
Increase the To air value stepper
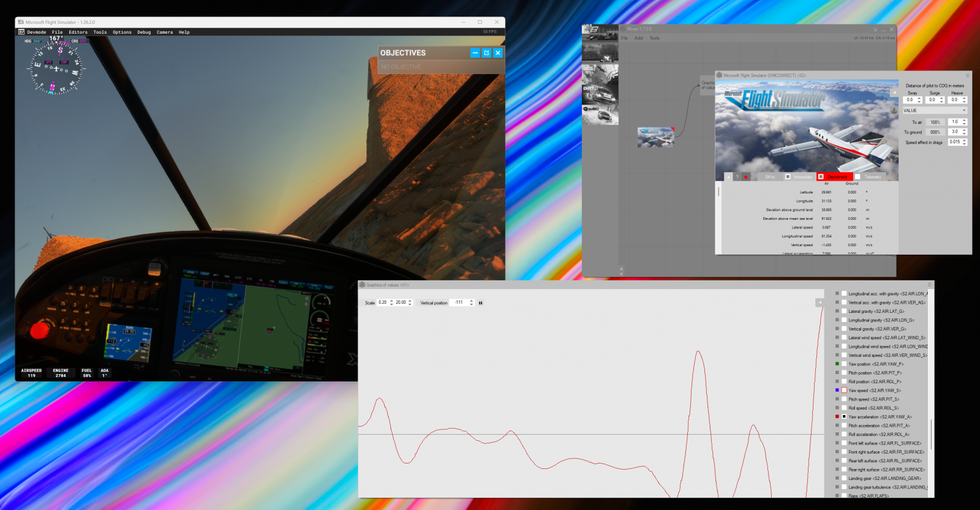(965, 120)
